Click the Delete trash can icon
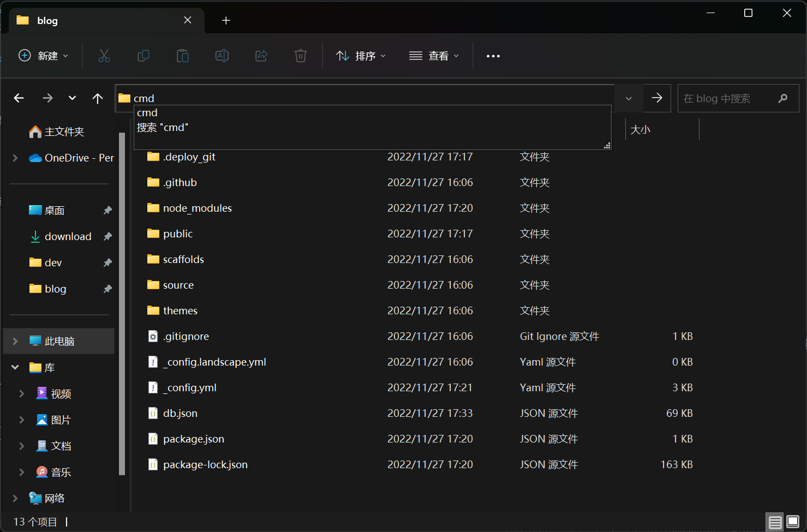 [301, 56]
